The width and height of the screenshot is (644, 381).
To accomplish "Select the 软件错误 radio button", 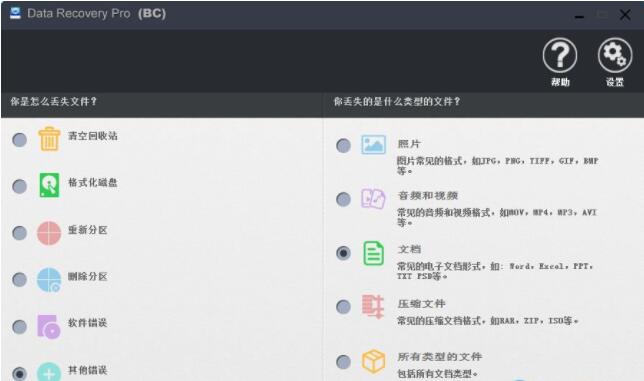I will [x=19, y=327].
